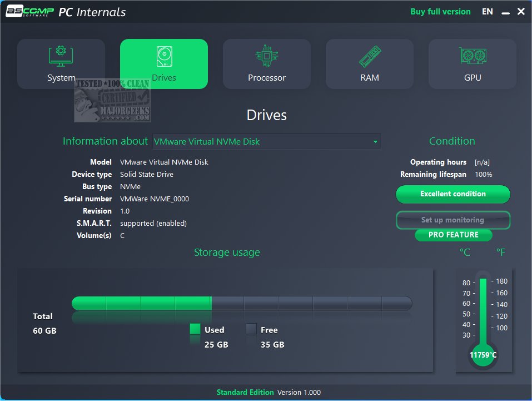Click the hard drive icon in Drives tab
This screenshot has height=401, width=532.
[x=164, y=56]
